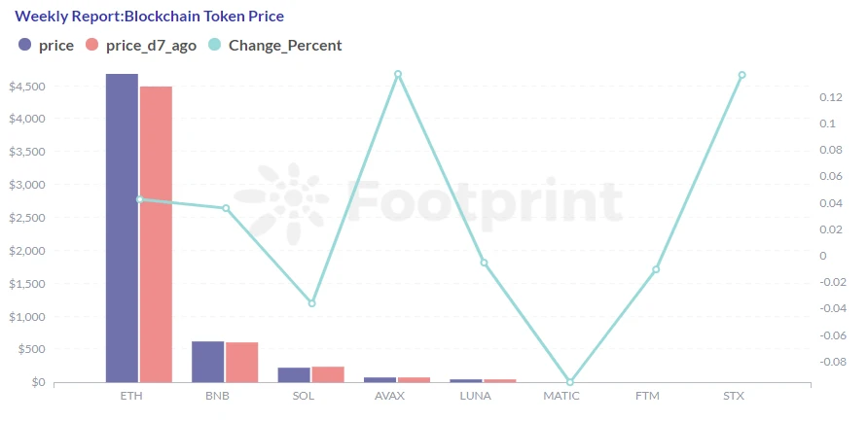Click the SOL Change_Percent line point

point(311,303)
